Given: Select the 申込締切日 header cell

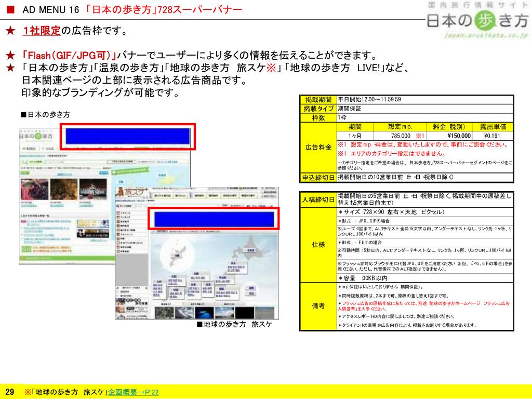Looking at the screenshot, I should click(318, 178).
